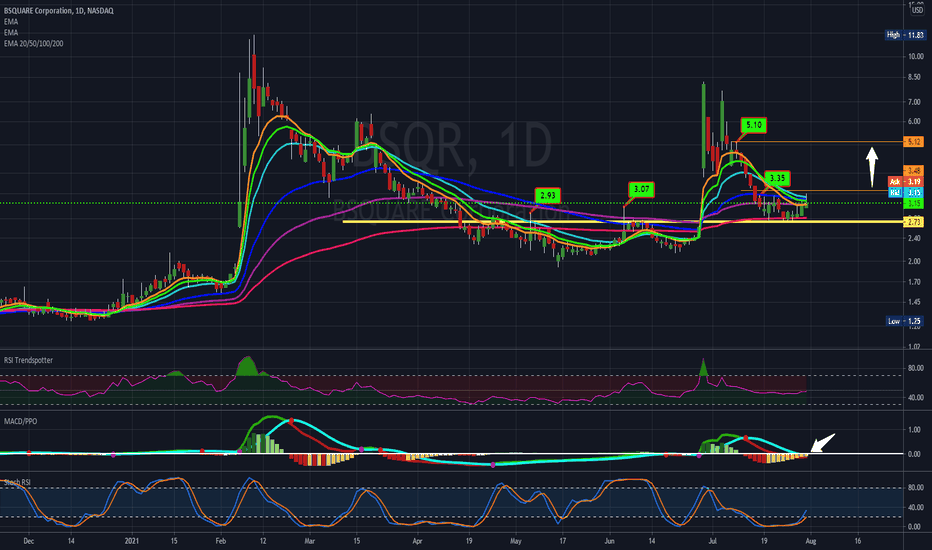
Task: Click the Apr date axis label
Action: click(x=417, y=541)
